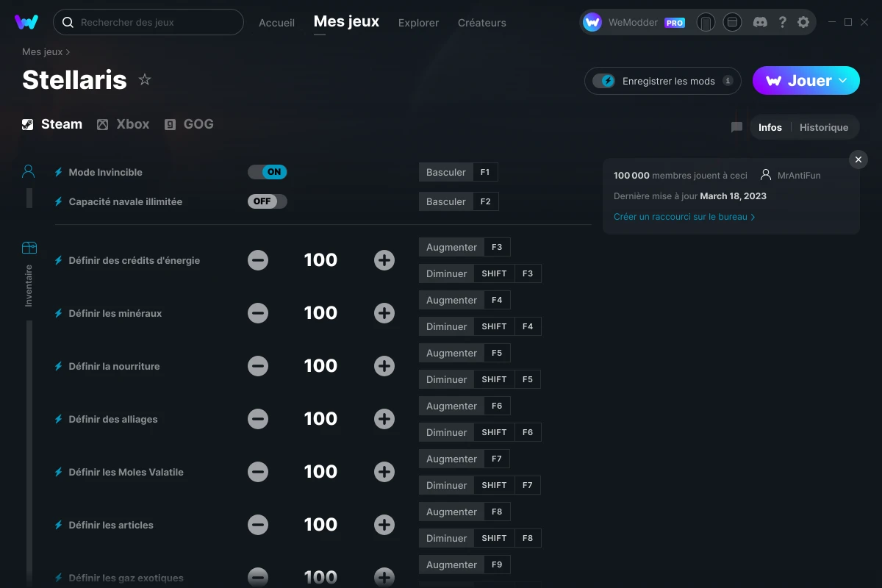This screenshot has height=588, width=882.
Task: Click Augmenter F3 hotkey button
Action: [x=465, y=247]
